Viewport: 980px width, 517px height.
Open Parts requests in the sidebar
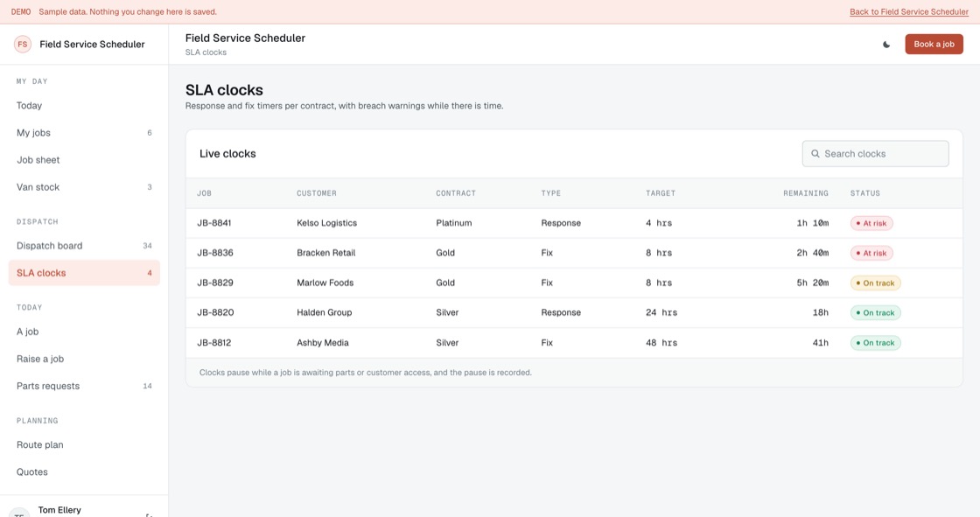tap(84, 387)
